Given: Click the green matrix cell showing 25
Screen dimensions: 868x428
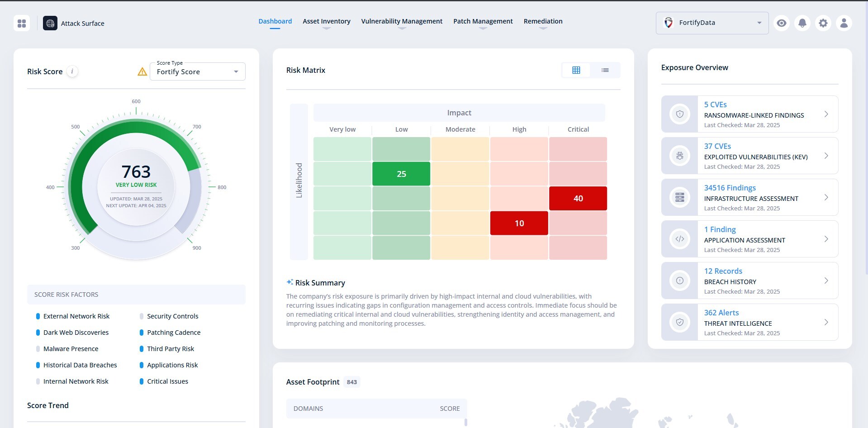Looking at the screenshot, I should 401,174.
